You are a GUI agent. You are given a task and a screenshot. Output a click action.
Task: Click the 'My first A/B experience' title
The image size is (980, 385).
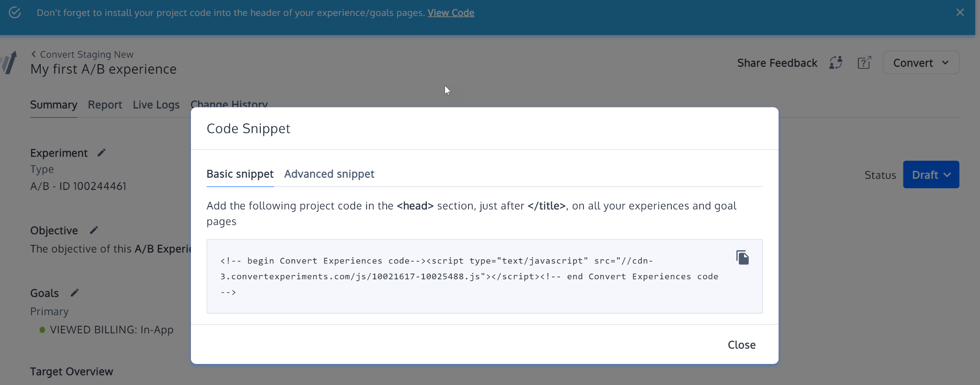(103, 69)
